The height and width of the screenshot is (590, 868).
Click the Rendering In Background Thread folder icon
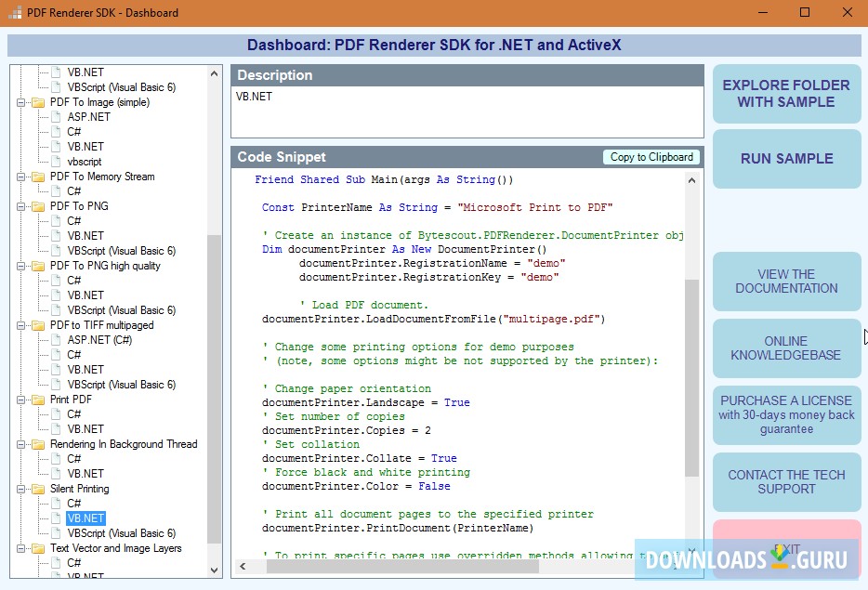pyautogui.click(x=38, y=444)
